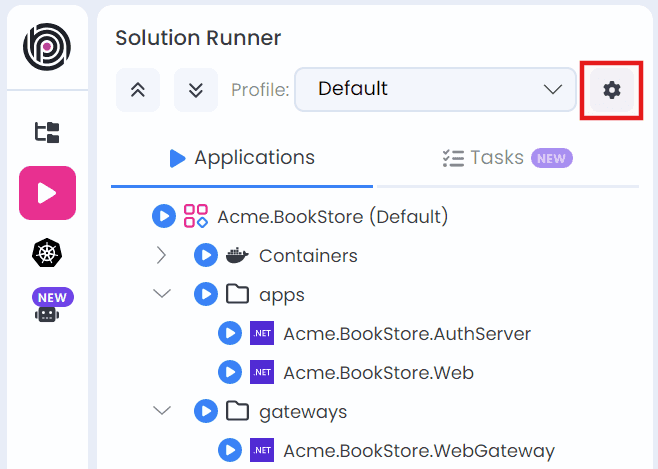Viewport: 658px width, 469px height.
Task: Switch to the Applications tab
Action: (242, 158)
